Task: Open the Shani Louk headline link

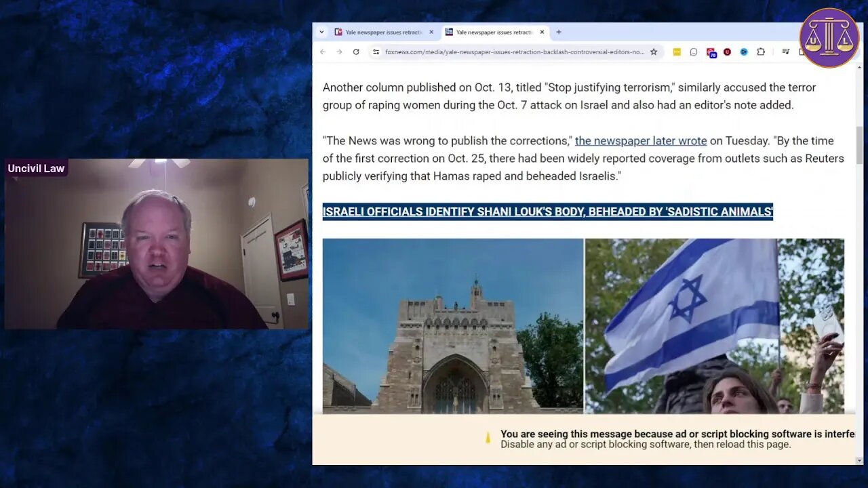Action: [548, 211]
